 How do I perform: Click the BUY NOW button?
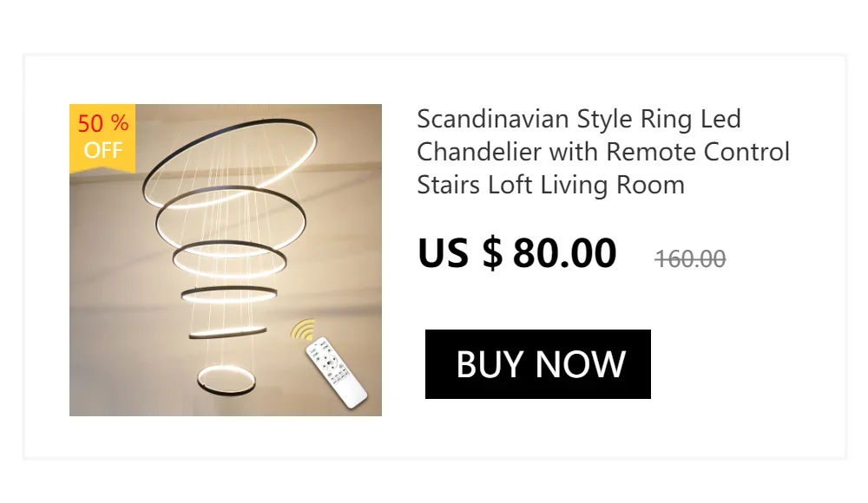pyautogui.click(x=537, y=364)
